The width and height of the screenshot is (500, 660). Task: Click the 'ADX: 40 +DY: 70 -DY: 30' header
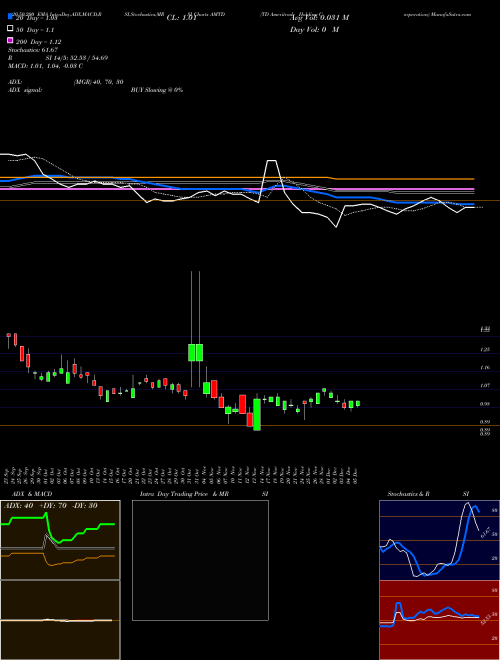(x=51, y=506)
